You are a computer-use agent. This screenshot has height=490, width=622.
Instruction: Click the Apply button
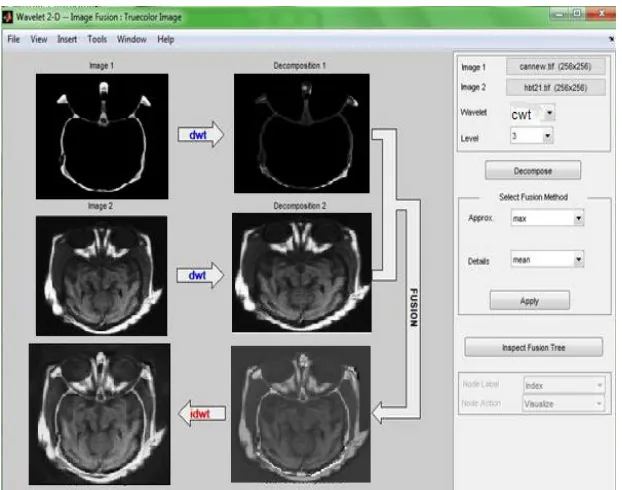click(530, 301)
